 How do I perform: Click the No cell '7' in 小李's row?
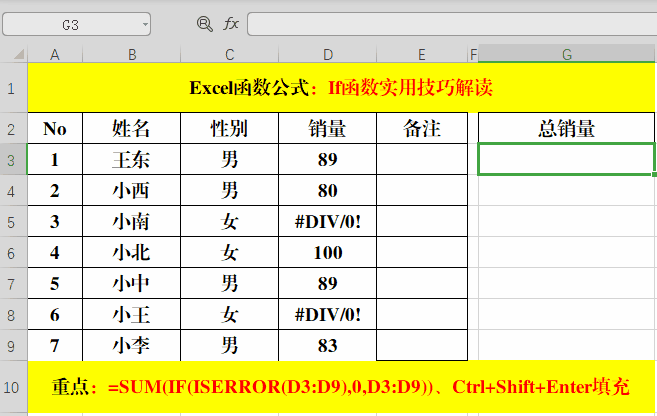click(55, 346)
